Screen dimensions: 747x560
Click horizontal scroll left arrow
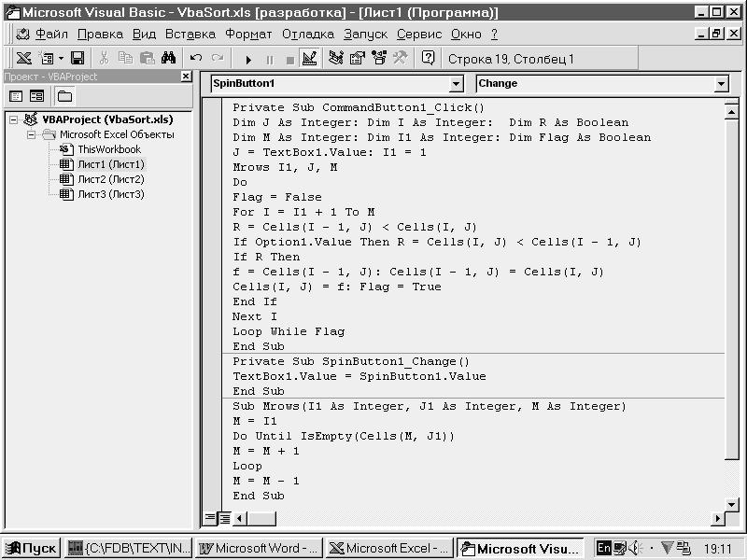tap(240, 518)
